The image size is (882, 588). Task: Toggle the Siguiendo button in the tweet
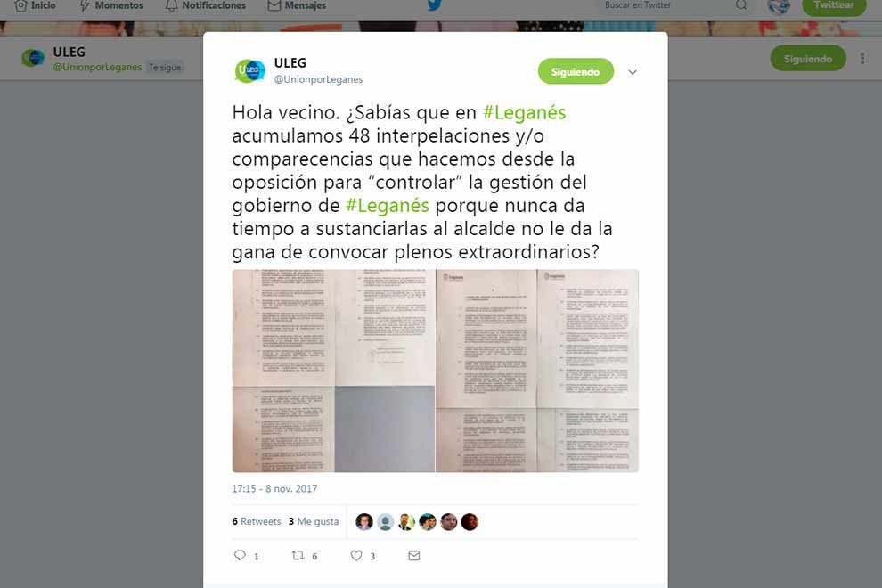click(576, 71)
